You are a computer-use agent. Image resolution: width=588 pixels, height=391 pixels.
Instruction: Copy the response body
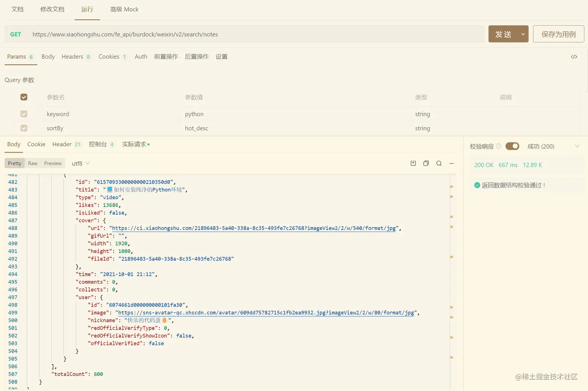coord(426,163)
